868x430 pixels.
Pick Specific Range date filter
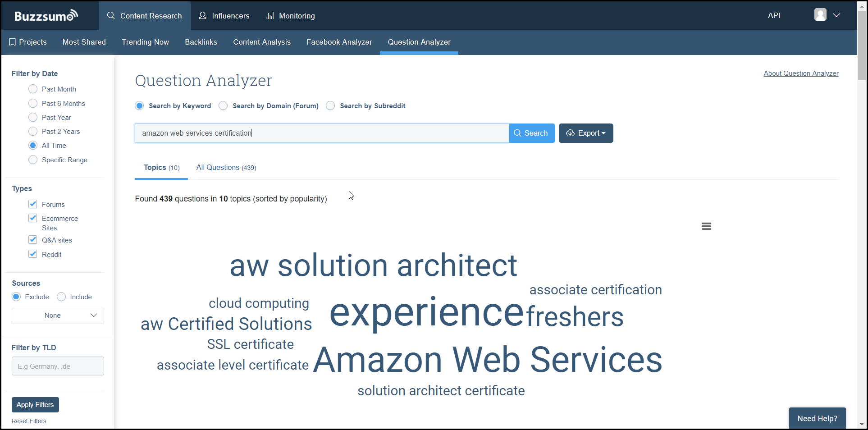[33, 160]
